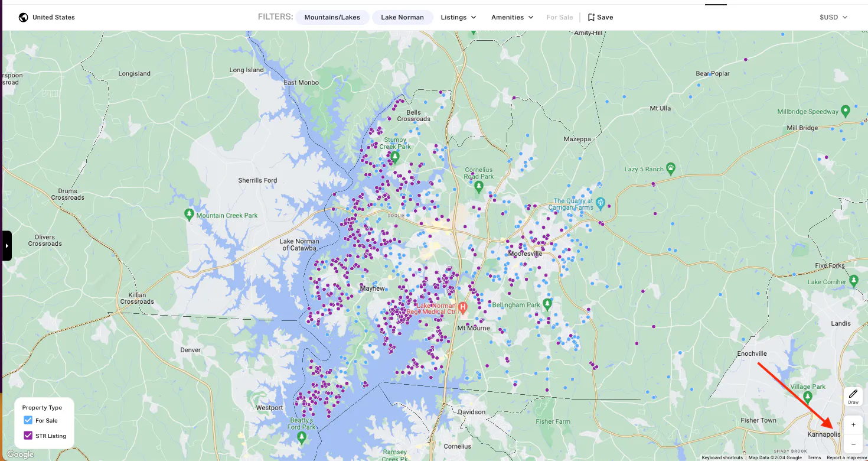868x461 pixels.
Task: Uncheck the For Sale property type checkbox
Action: pos(28,420)
